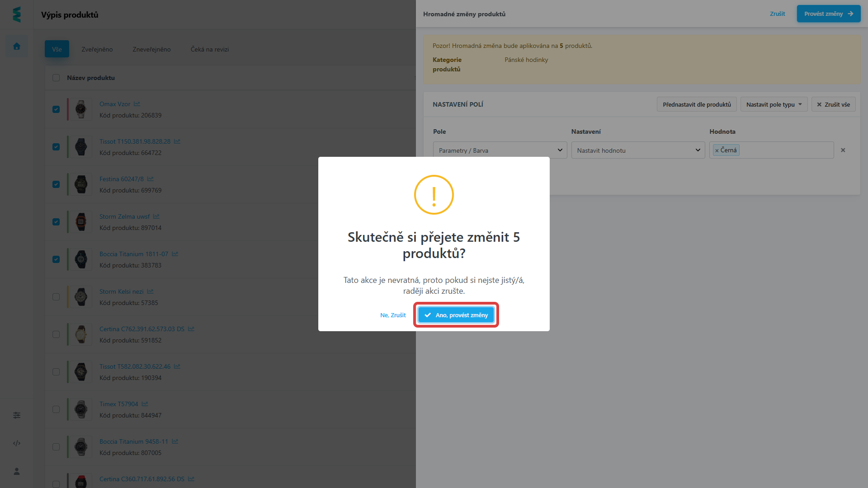Switch to the Zveřejněno tab
The height and width of the screenshot is (488, 868).
97,49
